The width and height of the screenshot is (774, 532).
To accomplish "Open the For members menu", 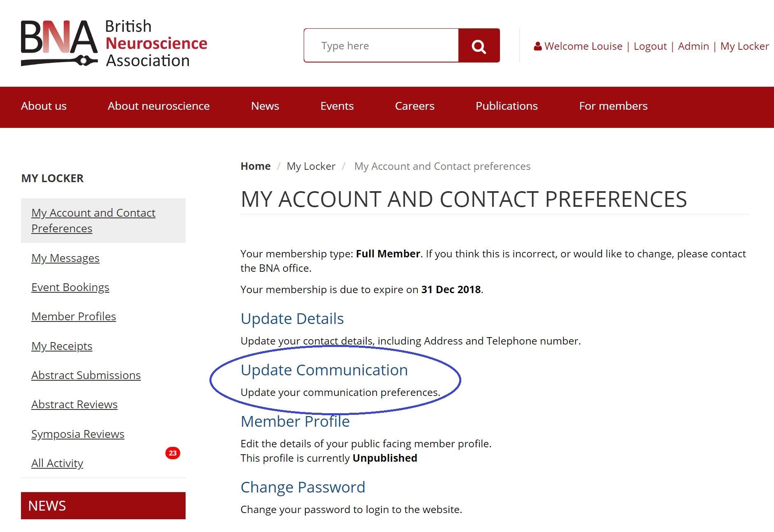I will pos(613,106).
